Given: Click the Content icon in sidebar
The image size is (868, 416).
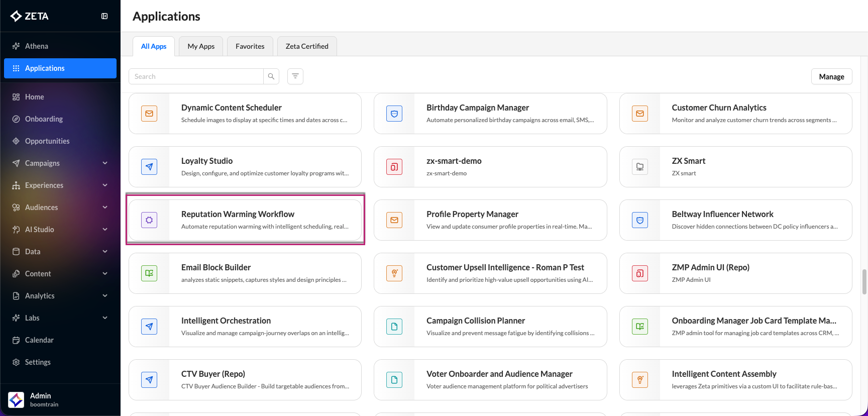Looking at the screenshot, I should 16,274.
